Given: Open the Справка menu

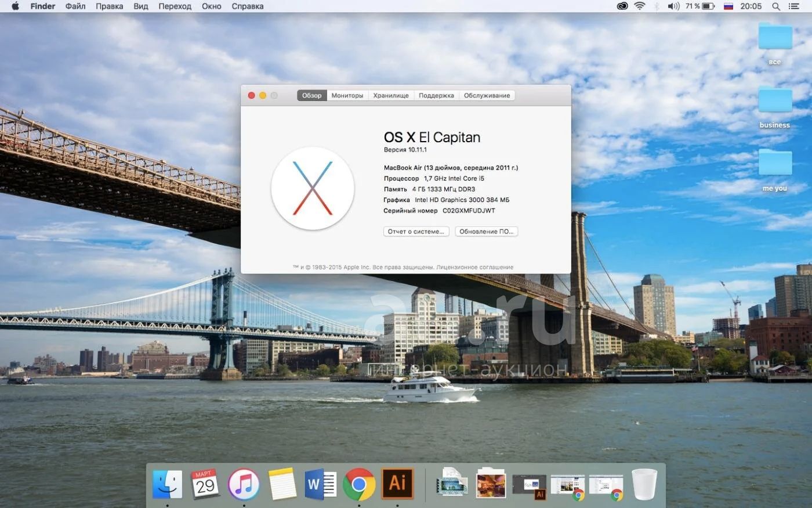Looking at the screenshot, I should [248, 6].
